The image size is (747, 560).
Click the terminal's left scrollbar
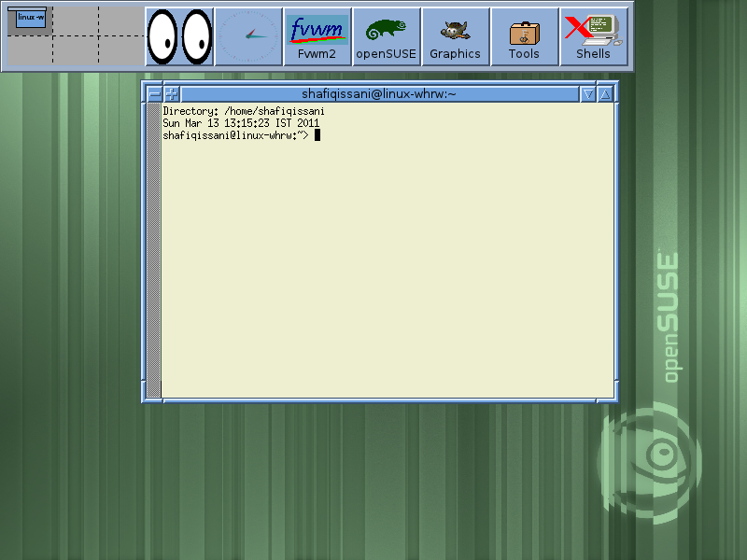click(x=153, y=250)
